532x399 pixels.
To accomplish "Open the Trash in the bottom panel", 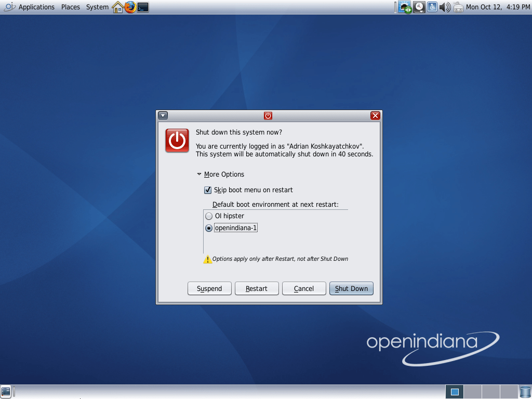I will (525, 392).
